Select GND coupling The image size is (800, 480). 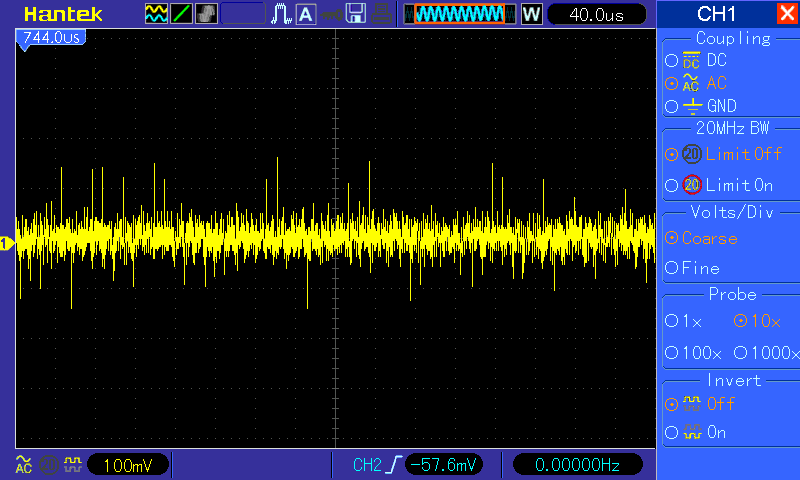[701, 106]
